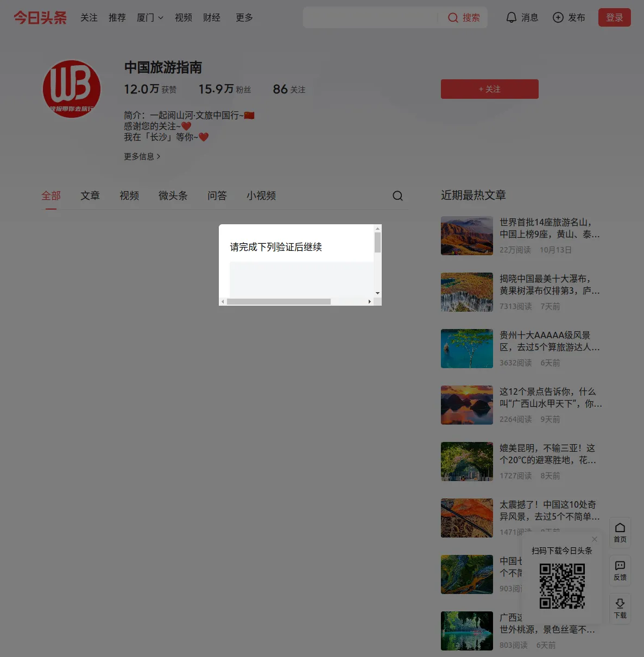Click the 中国旅游指南 profile avatar
Viewport: 644px width, 657px height.
pos(72,89)
